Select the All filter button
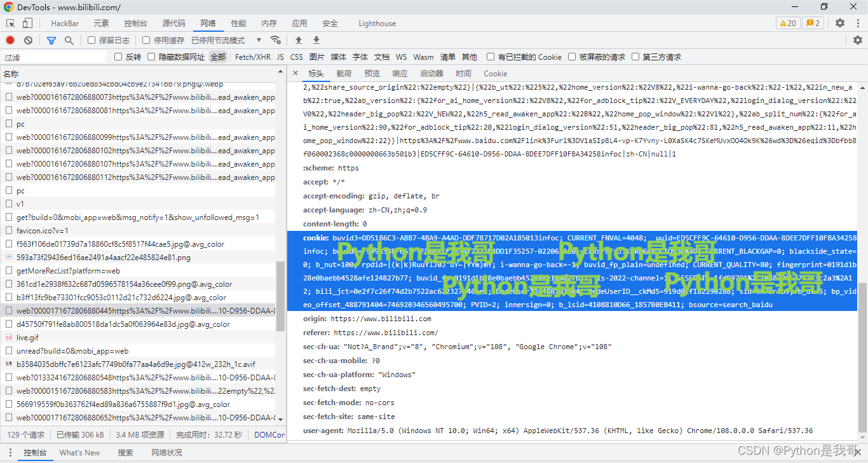 pos(218,57)
